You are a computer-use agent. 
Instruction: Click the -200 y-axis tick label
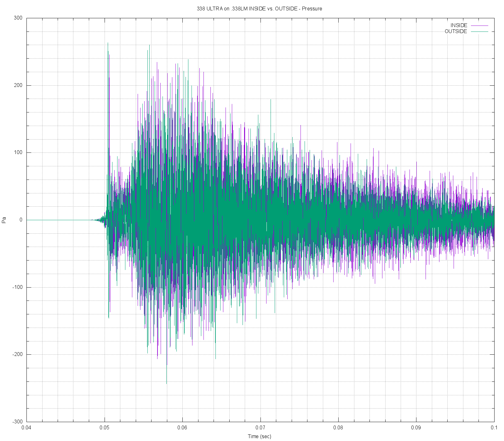[x=17, y=354]
